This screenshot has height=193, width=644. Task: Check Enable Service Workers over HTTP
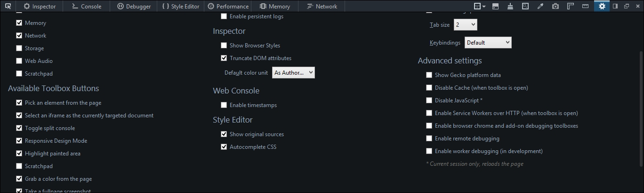(429, 113)
